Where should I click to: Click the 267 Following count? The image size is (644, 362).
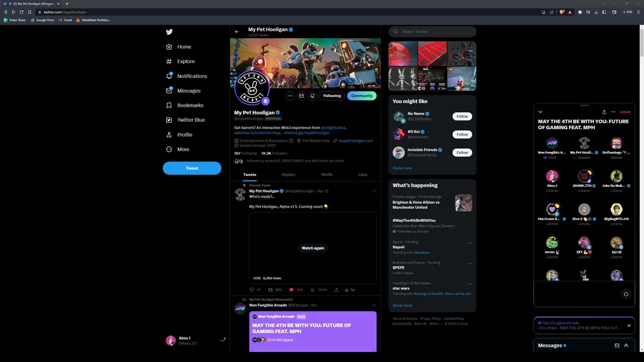[246, 153]
